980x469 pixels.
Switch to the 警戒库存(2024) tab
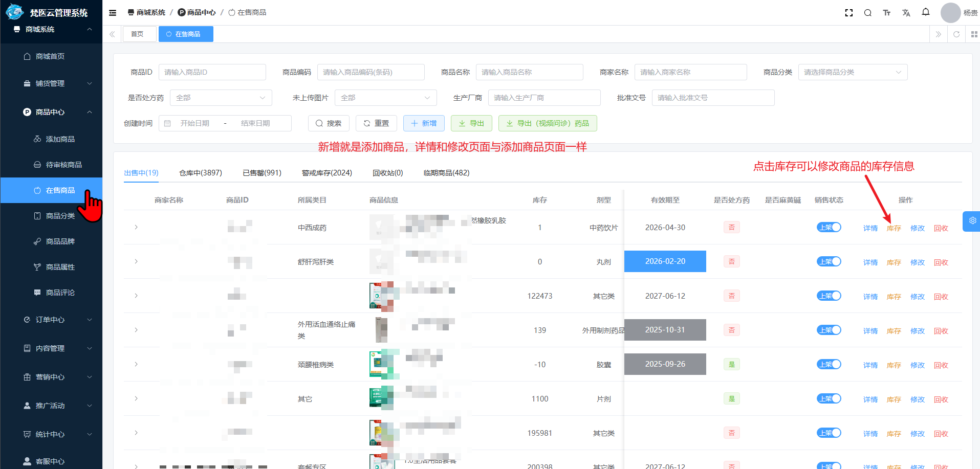327,172
